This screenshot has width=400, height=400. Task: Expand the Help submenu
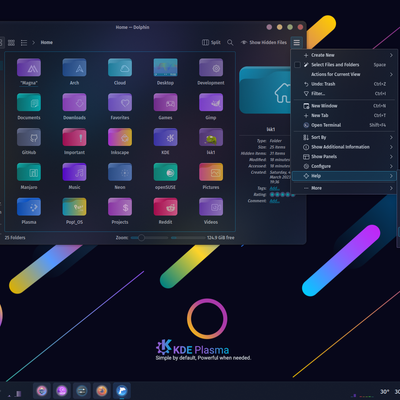pos(344,176)
